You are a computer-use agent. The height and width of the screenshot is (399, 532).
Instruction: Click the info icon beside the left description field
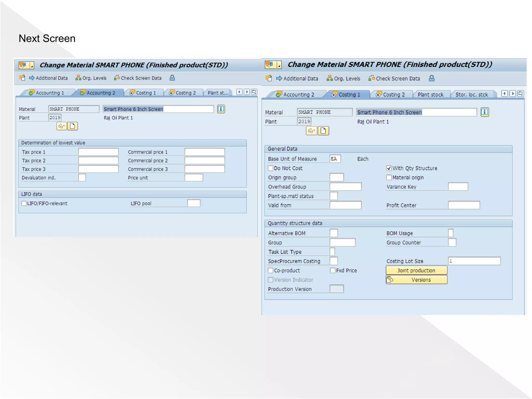pyautogui.click(x=221, y=109)
